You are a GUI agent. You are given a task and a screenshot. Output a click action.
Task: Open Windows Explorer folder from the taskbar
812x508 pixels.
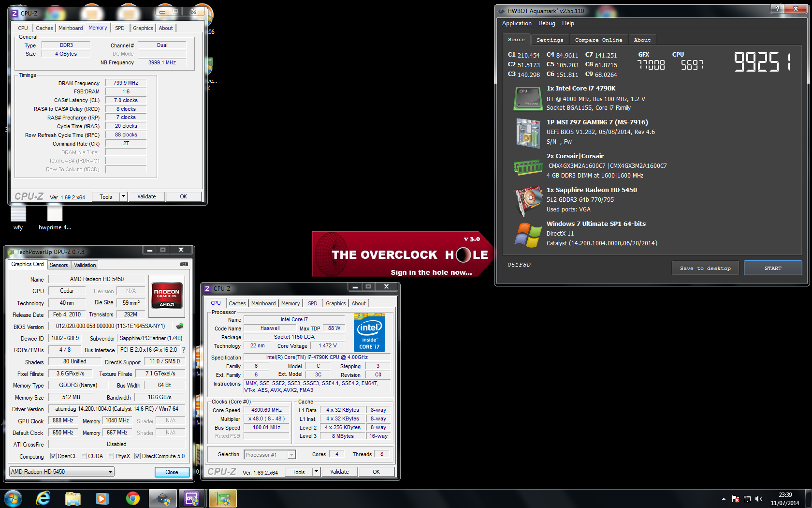coord(73,498)
